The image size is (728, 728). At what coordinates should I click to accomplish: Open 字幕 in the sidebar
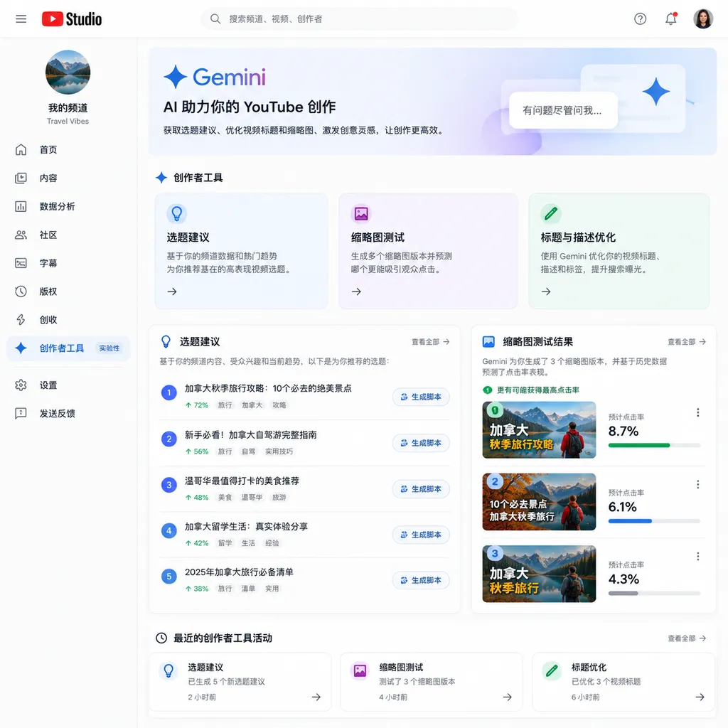[68, 263]
